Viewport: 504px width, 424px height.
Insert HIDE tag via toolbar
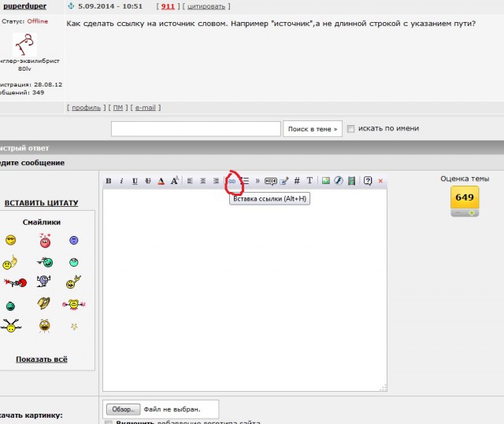pos(271,182)
